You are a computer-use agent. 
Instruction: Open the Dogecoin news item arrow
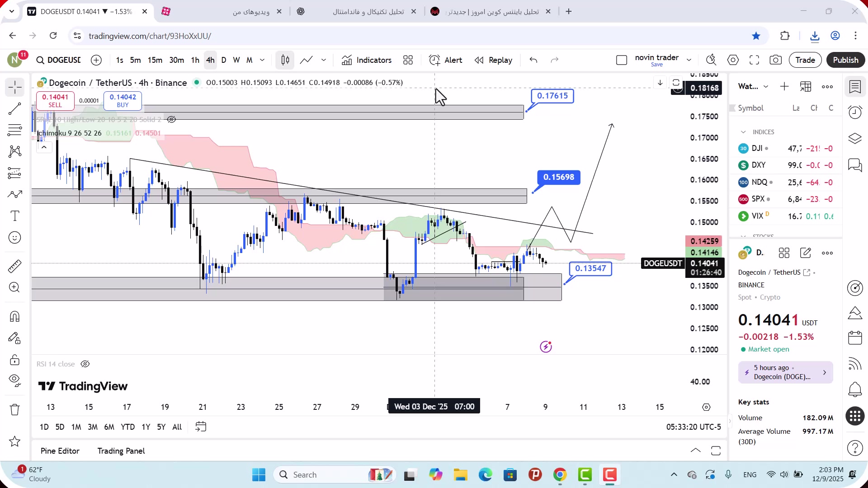pos(825,373)
